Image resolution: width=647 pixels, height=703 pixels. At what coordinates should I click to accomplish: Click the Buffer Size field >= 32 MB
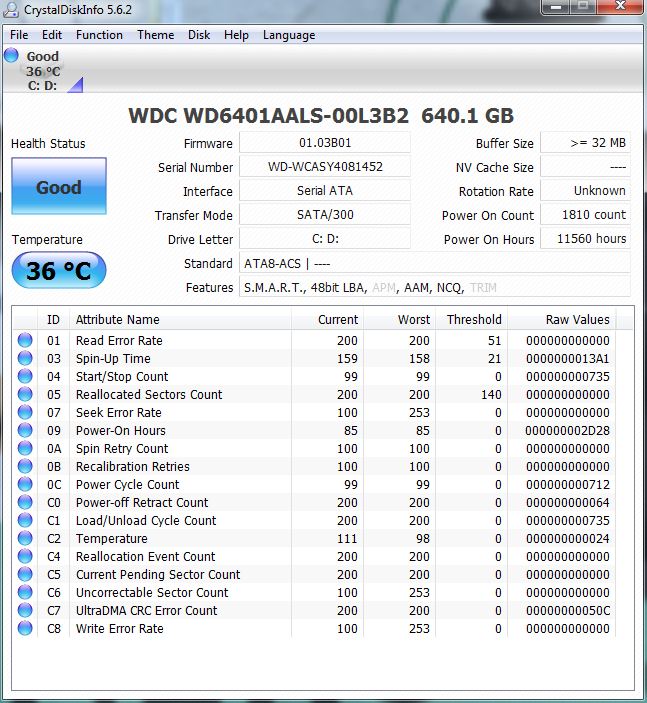click(x=586, y=143)
